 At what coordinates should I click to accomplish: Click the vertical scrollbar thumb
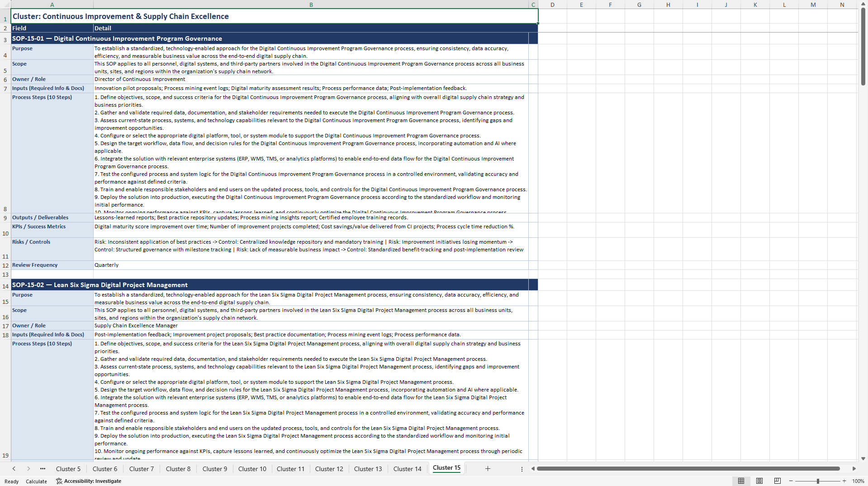[x=863, y=47]
